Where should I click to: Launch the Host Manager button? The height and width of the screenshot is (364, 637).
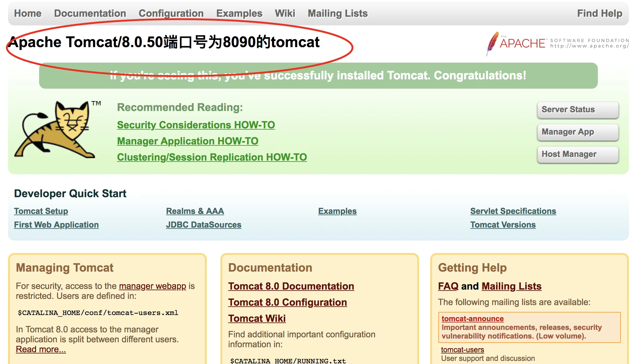(578, 154)
